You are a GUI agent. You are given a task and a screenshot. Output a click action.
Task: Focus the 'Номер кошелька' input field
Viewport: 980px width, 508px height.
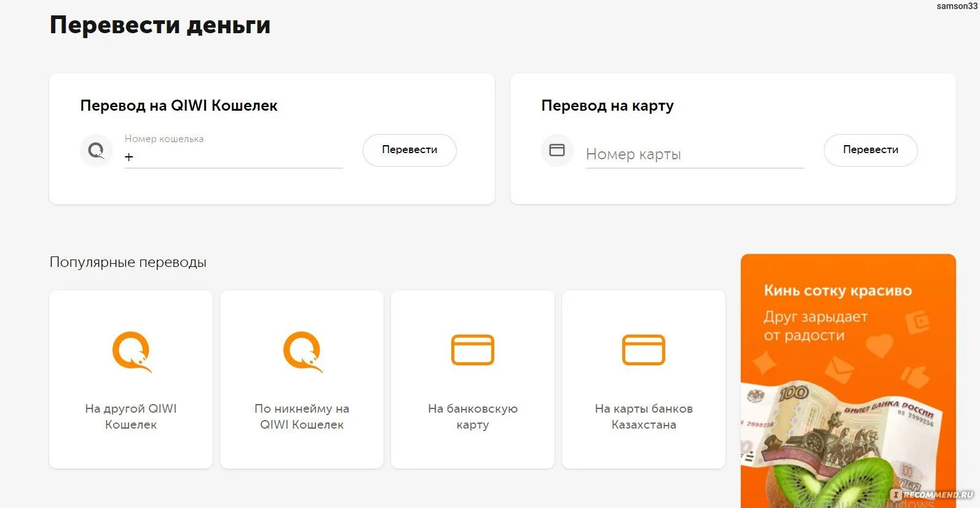[x=234, y=151]
